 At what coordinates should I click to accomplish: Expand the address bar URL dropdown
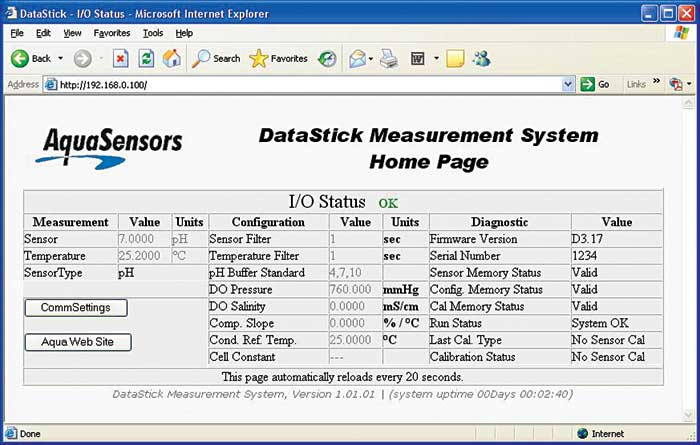tap(568, 85)
